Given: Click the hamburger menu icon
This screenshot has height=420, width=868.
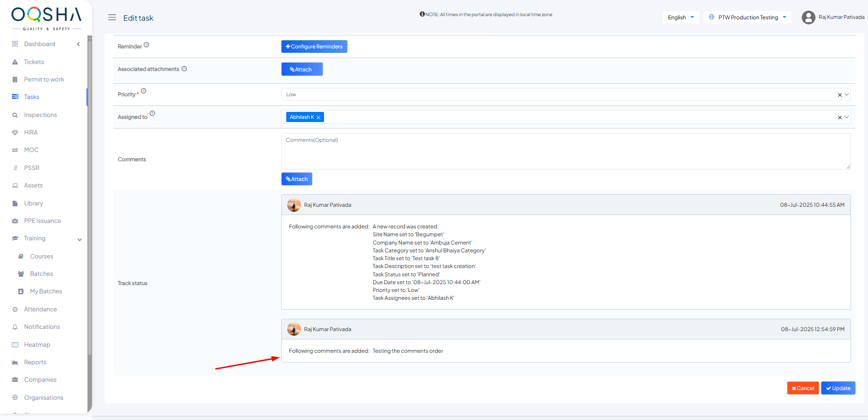Looking at the screenshot, I should 112,17.
